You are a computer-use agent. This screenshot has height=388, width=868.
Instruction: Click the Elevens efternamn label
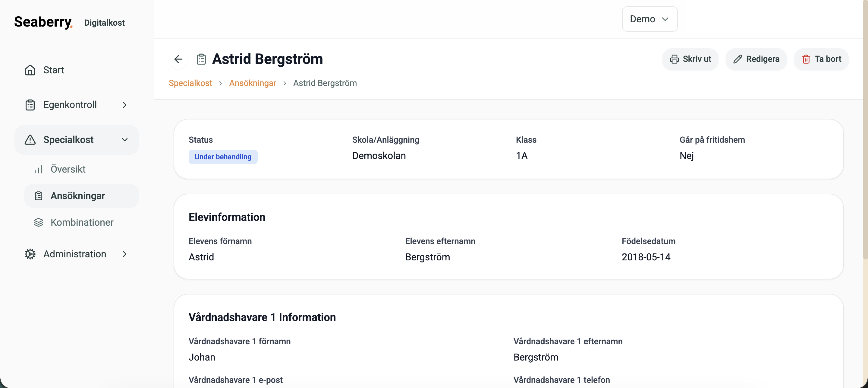440,241
